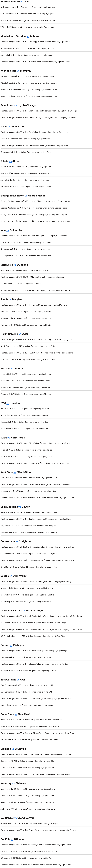Open the Marquette vs St. John's link
Screen dimensions: 92x868
tap(15, 265)
